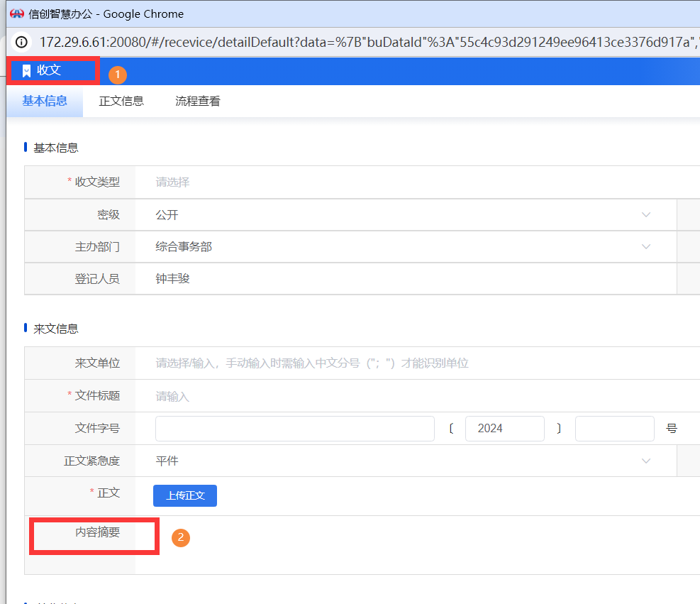This screenshot has height=604, width=700.
Task: Expand the 主办部门 dropdown arrow
Action: click(645, 246)
